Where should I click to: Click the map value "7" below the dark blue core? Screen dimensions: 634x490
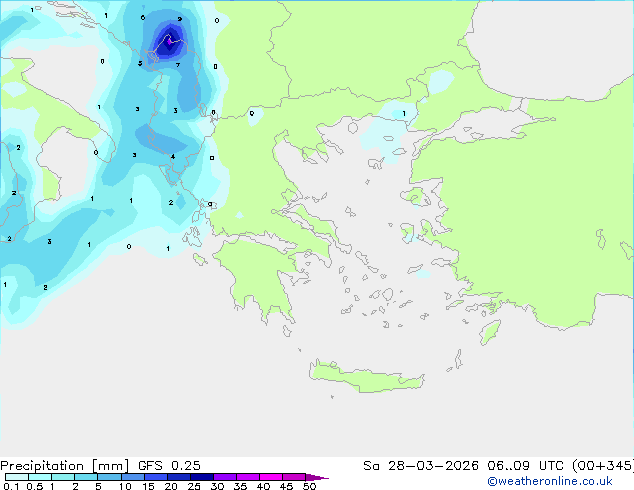(178, 65)
